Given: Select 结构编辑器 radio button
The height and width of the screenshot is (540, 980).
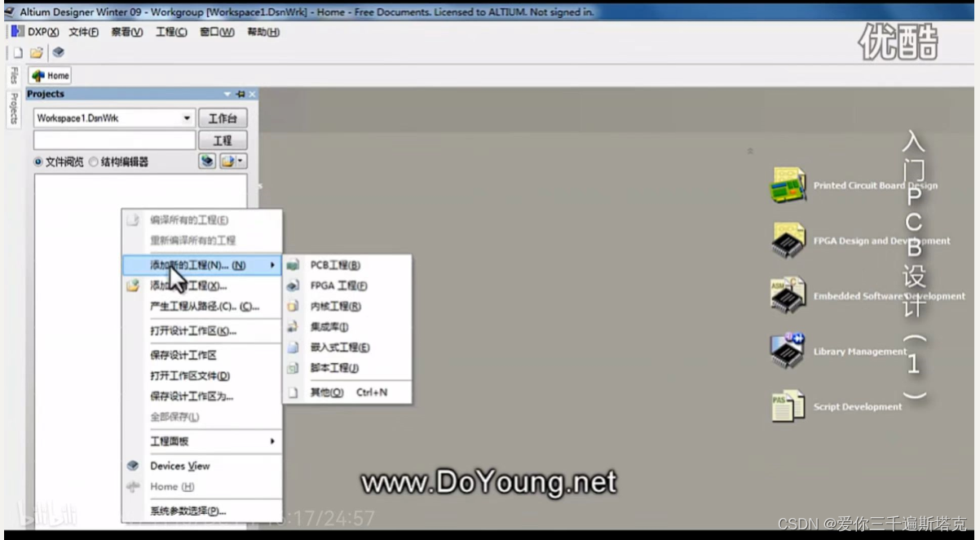Looking at the screenshot, I should (93, 162).
